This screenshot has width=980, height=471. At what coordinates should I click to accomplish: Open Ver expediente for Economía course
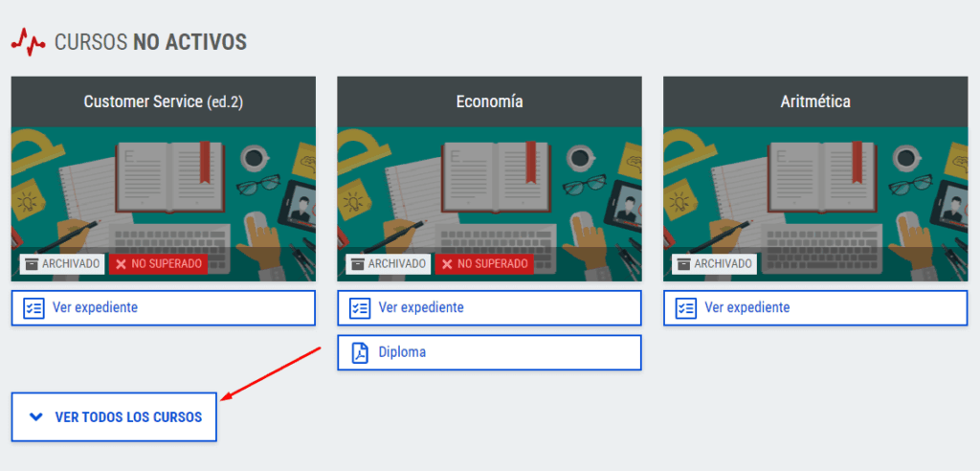pos(489,307)
